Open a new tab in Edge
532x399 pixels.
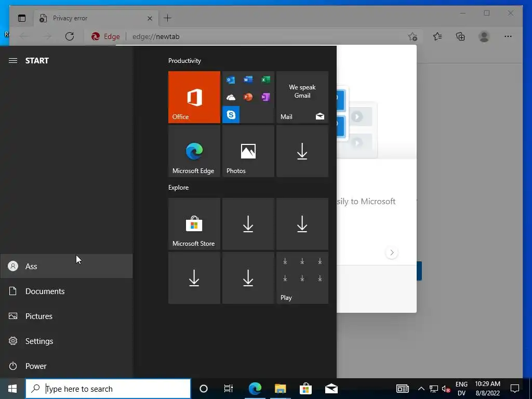pos(168,18)
